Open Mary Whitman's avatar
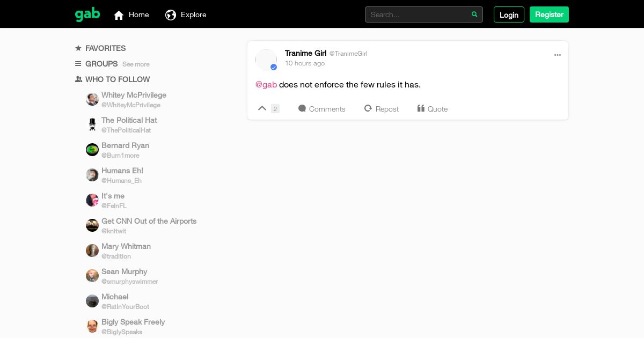Screen dimensions: 644x338 click(x=92, y=251)
